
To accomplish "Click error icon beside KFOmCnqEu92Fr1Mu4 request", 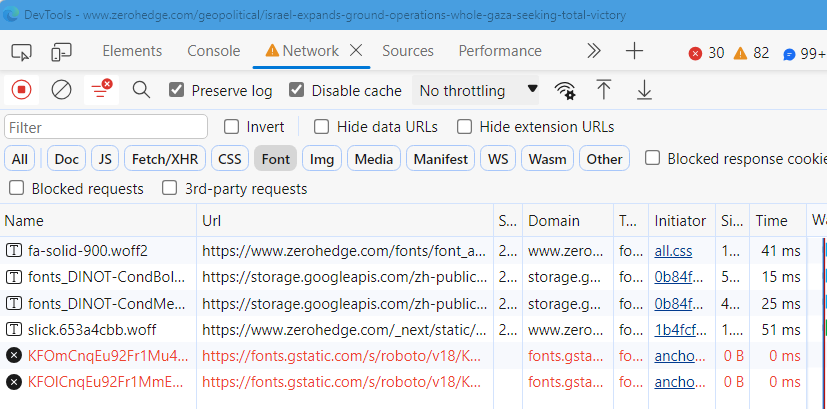I will click(14, 356).
